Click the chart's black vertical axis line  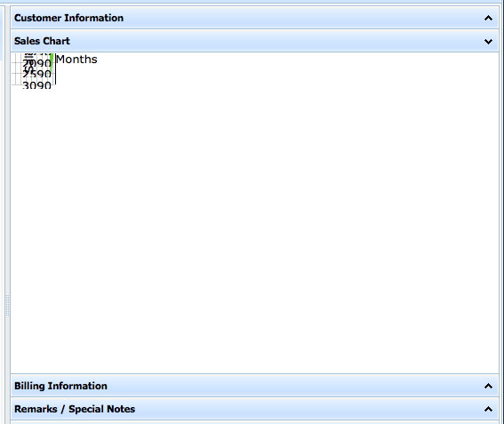pyautogui.click(x=56, y=69)
